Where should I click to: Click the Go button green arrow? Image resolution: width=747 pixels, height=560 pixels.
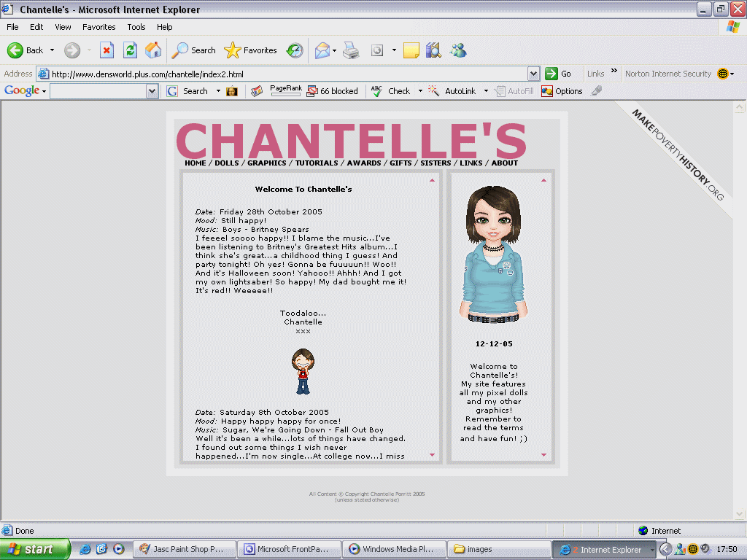click(x=558, y=74)
